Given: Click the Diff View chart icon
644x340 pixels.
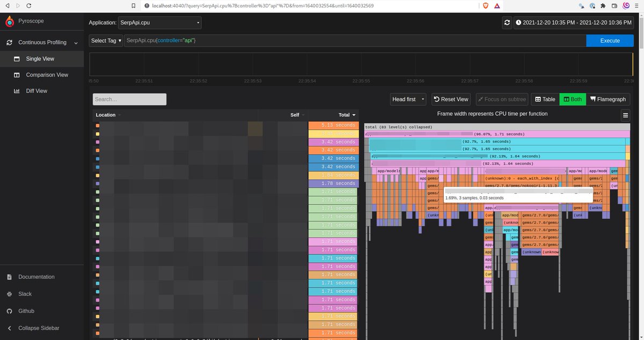Looking at the screenshot, I should point(17,91).
